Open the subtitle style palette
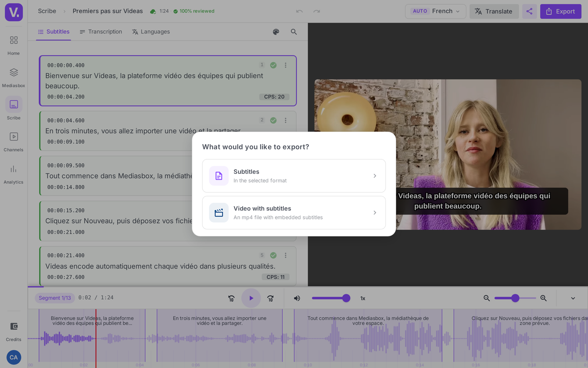The image size is (588, 368). click(276, 32)
